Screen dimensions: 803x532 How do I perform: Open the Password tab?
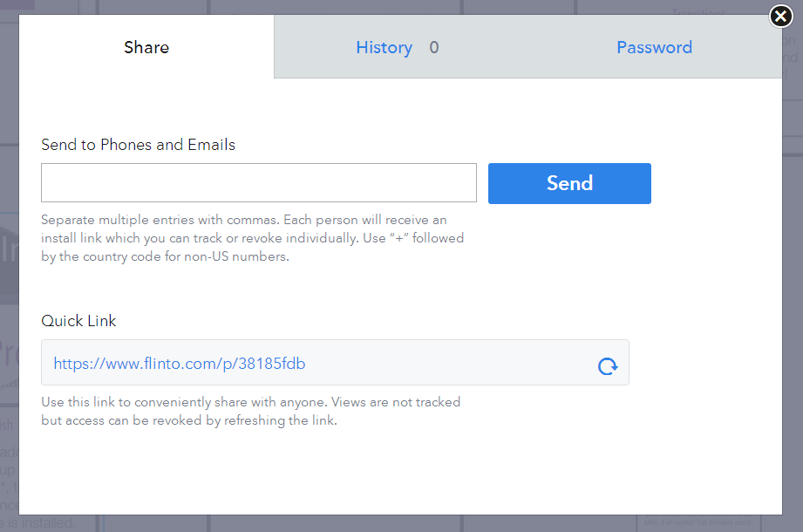[x=654, y=47]
